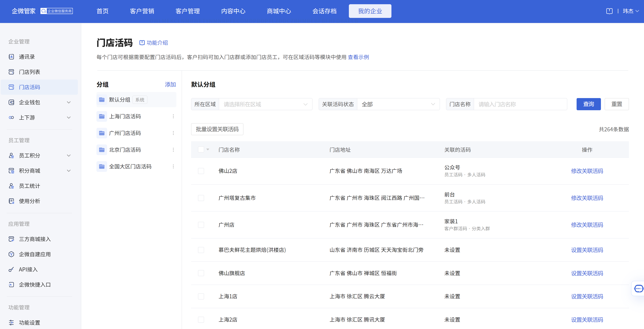Open 内容中心 in top navigation
The height and width of the screenshot is (329, 644).
pos(233,11)
